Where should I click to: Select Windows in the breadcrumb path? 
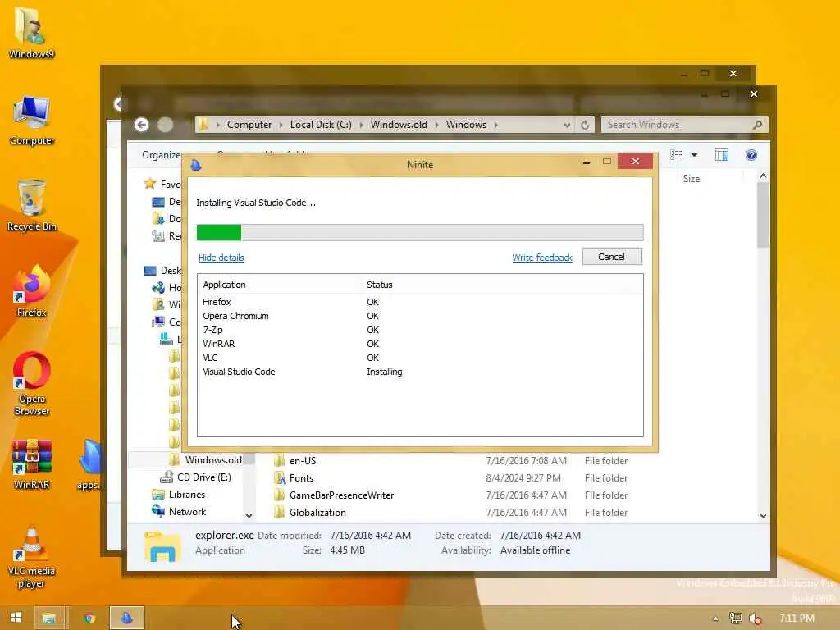click(466, 125)
